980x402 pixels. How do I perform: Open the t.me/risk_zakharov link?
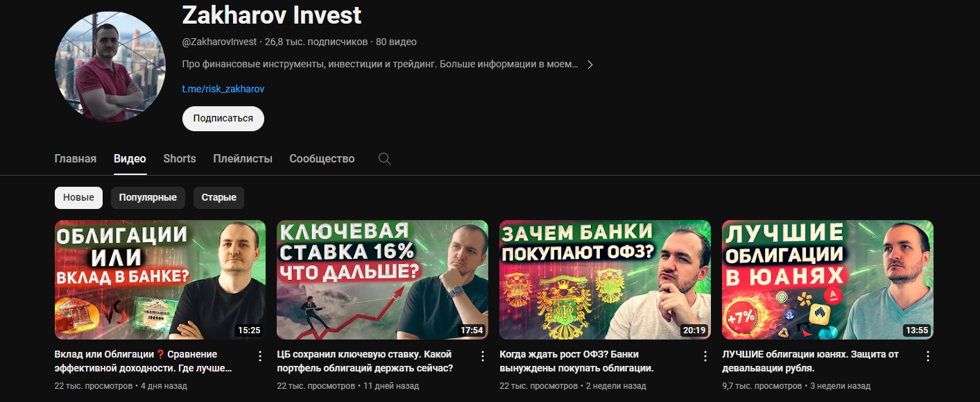(223, 89)
